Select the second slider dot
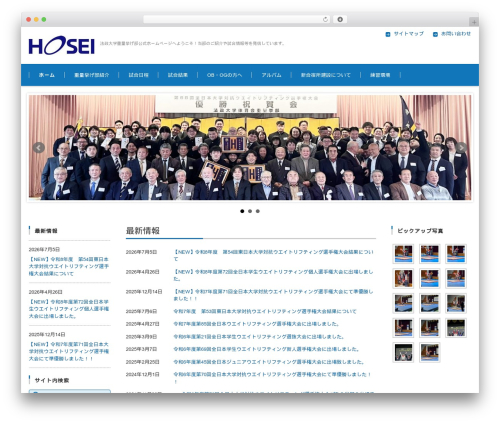This screenshot has height=423, width=500. click(x=250, y=211)
